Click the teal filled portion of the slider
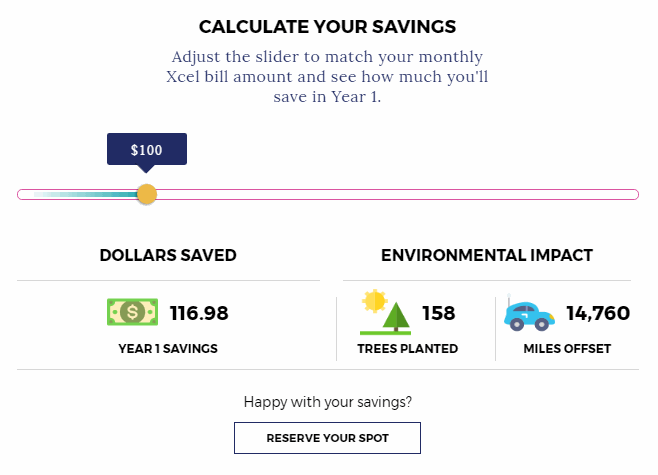 86,194
